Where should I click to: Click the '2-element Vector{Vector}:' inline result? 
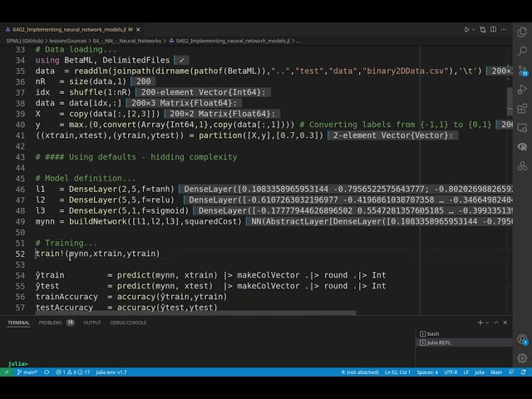(393, 135)
